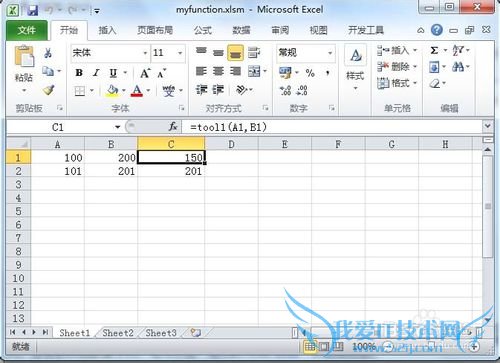
Task: Click accounting number format icon
Action: point(285,72)
